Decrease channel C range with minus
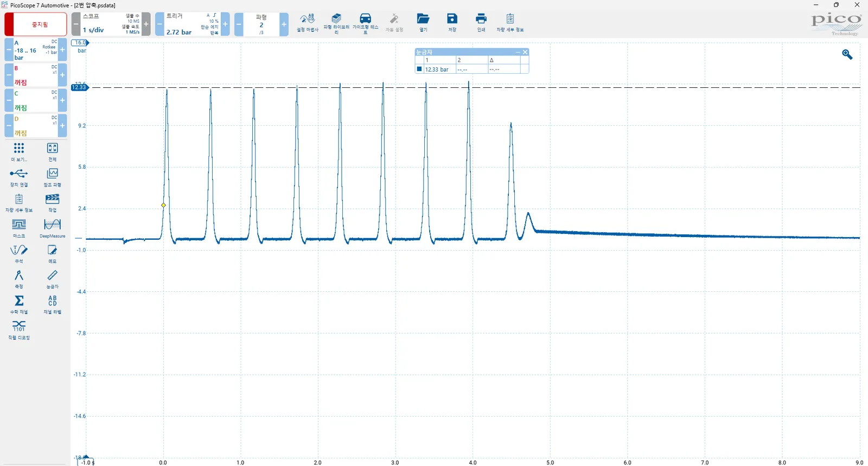Image resolution: width=868 pixels, height=466 pixels. pos(9,100)
